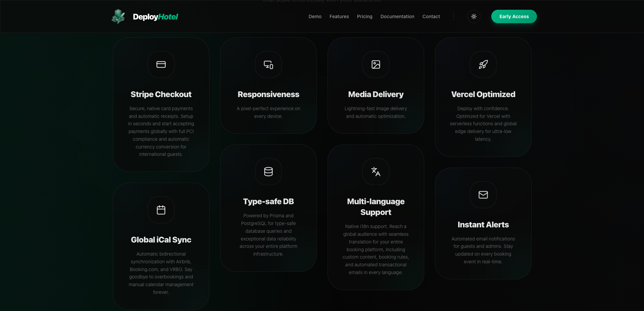The width and height of the screenshot is (644, 311).
Task: Click the Responsiveness devices icon
Action: (268, 64)
